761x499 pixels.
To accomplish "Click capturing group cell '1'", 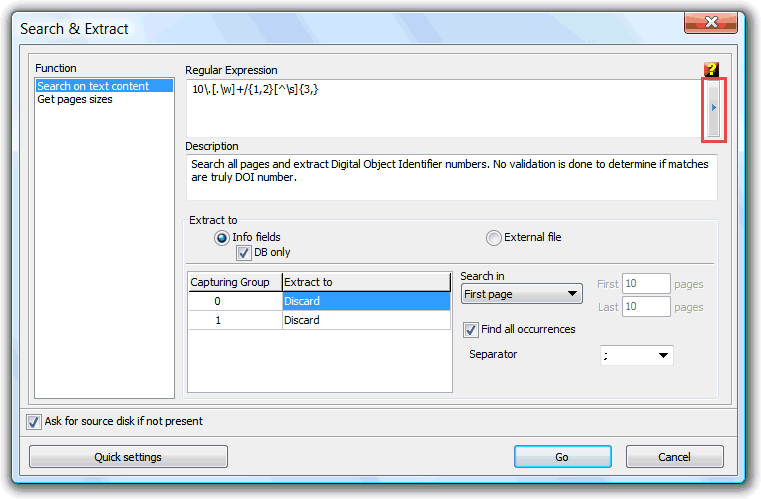I will (x=235, y=320).
